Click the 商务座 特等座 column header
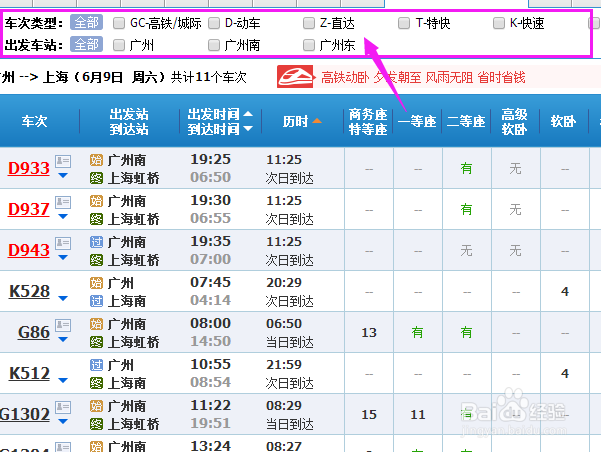 pos(368,122)
